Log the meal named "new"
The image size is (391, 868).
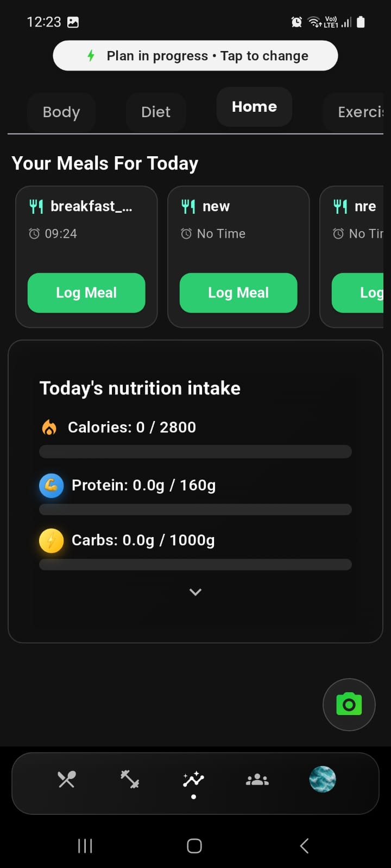coord(238,293)
